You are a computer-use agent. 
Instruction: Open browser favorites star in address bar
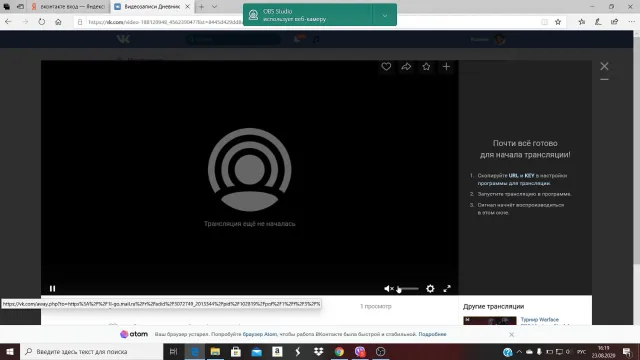[x=558, y=22]
